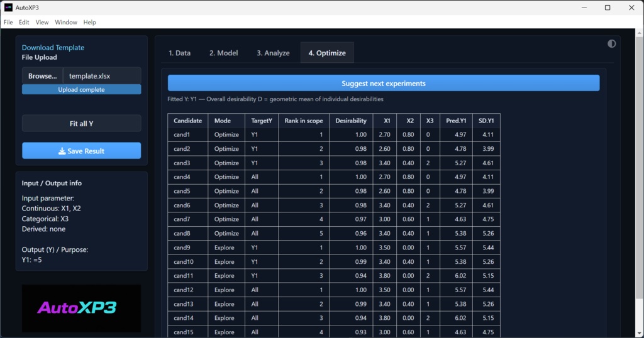This screenshot has width=644, height=338.
Task: Select the cand4 cell
Action: tap(187, 177)
